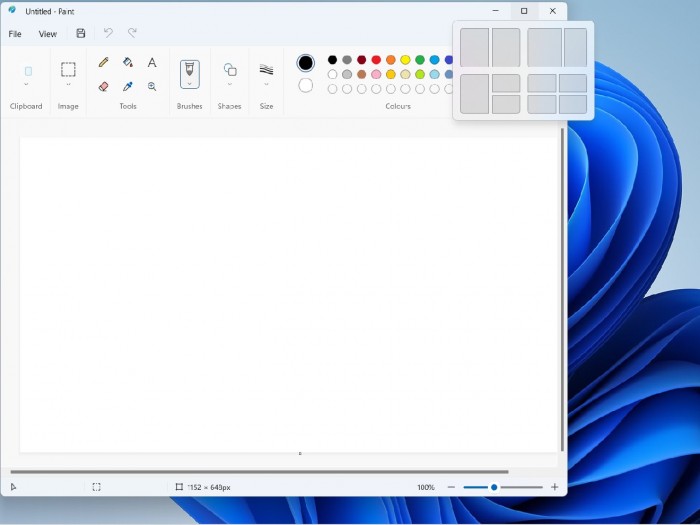Expand the Size line-width dropdown

click(x=266, y=85)
